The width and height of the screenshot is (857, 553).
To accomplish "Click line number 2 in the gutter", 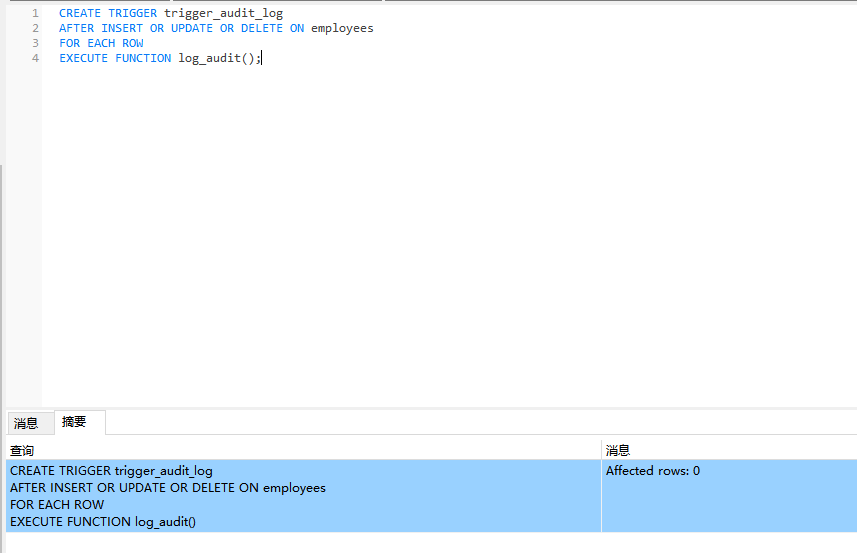I will [35, 28].
